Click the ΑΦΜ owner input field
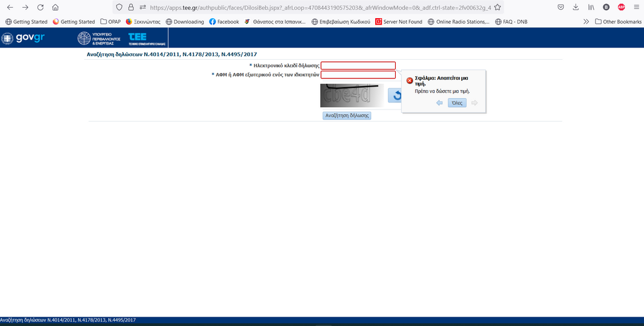Image resolution: width=644 pixels, height=326 pixels. [x=358, y=75]
